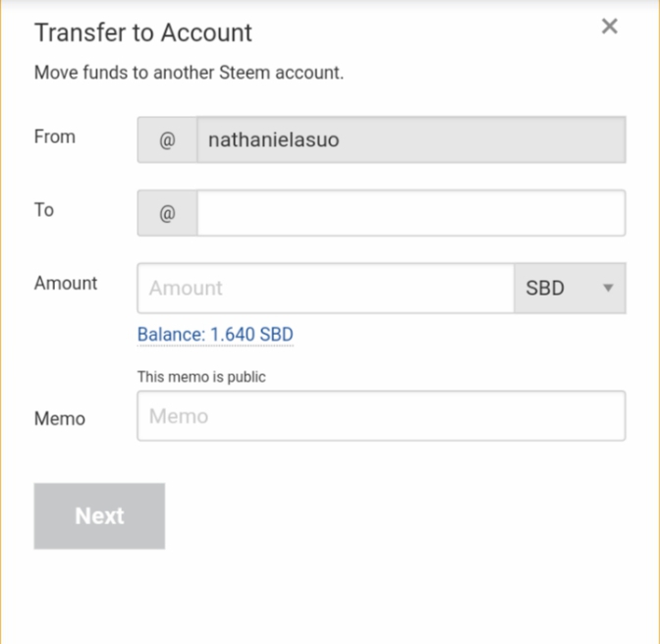660x644 pixels.
Task: Click the @ symbol beside the From field
Action: (167, 139)
